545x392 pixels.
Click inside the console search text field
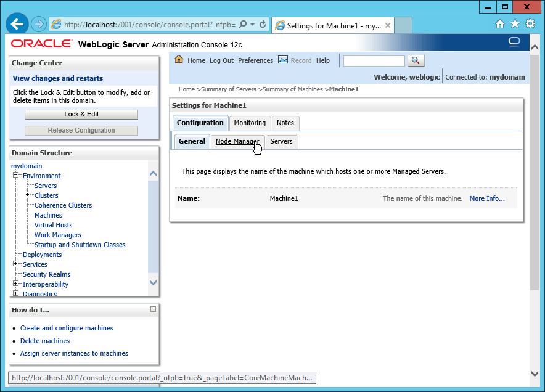click(x=374, y=60)
